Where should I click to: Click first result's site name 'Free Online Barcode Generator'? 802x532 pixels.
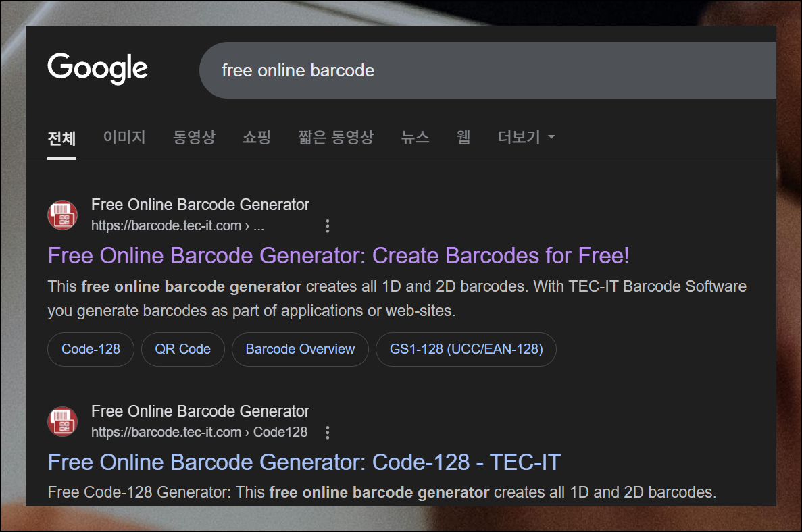(x=200, y=205)
